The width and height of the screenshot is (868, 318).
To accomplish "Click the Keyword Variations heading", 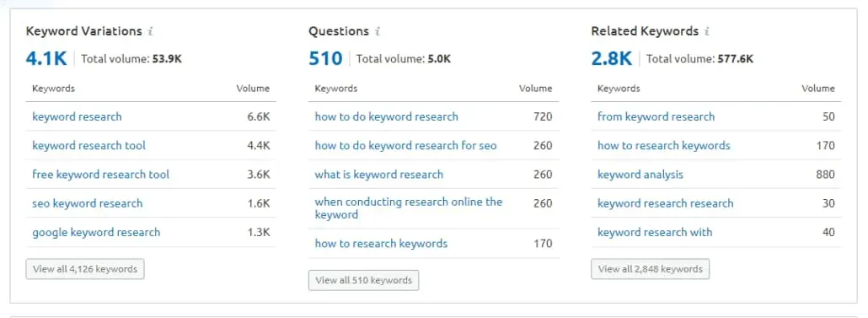I will pyautogui.click(x=84, y=31).
